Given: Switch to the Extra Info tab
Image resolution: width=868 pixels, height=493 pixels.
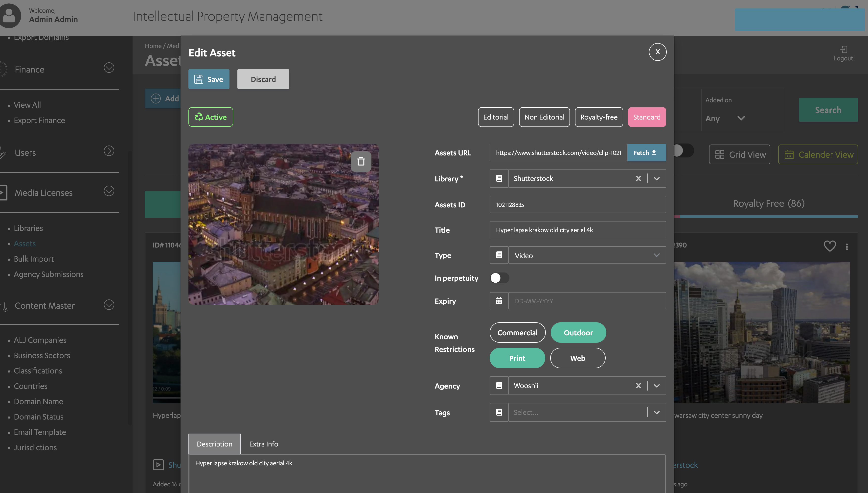Looking at the screenshot, I should coord(264,444).
